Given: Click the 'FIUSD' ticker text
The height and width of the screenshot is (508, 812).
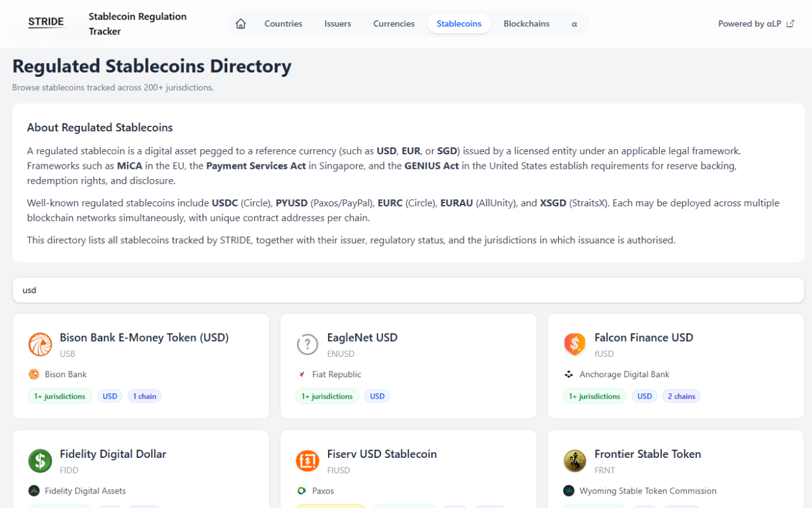Looking at the screenshot, I should 339,471.
